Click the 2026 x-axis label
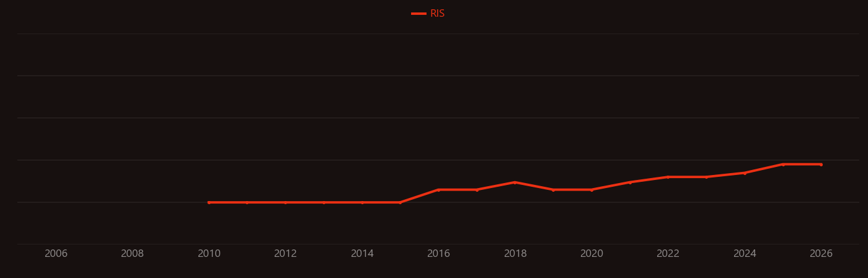868x278 pixels. pyautogui.click(x=821, y=254)
